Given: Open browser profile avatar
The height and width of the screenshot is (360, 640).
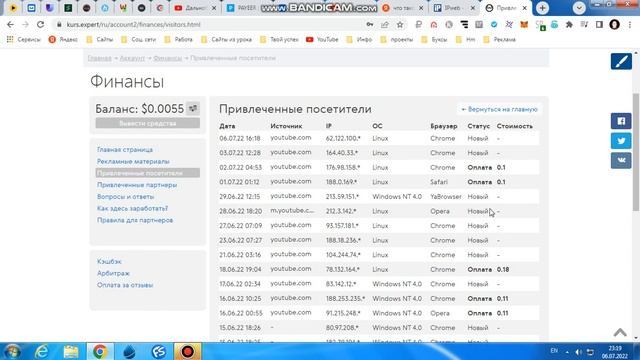Looking at the screenshot, I should (614, 24).
